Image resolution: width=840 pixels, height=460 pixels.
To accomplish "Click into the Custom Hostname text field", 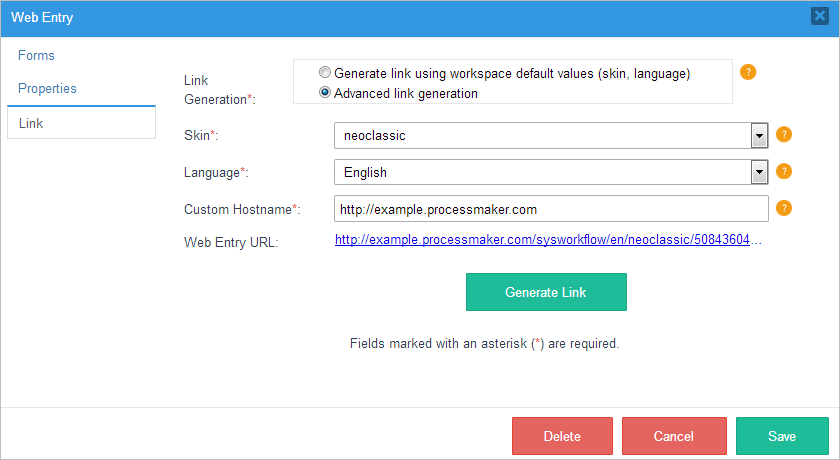I will 550,209.
